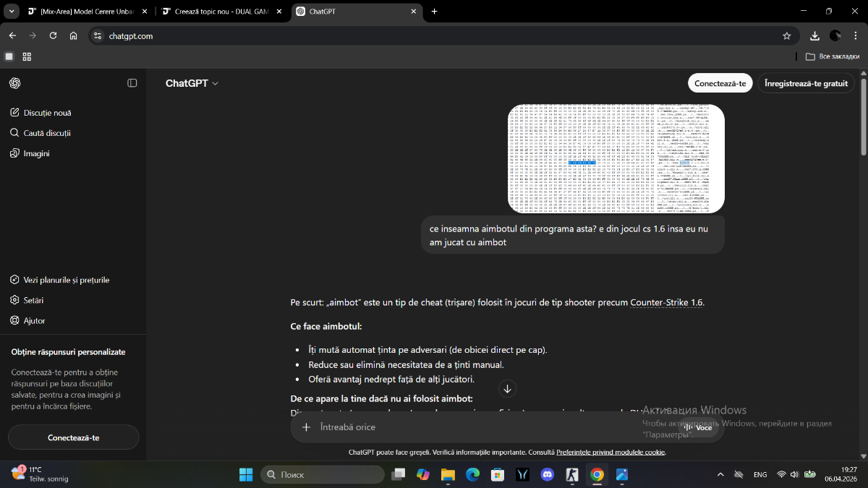Expand system tray hidden icons chevron

point(720,475)
